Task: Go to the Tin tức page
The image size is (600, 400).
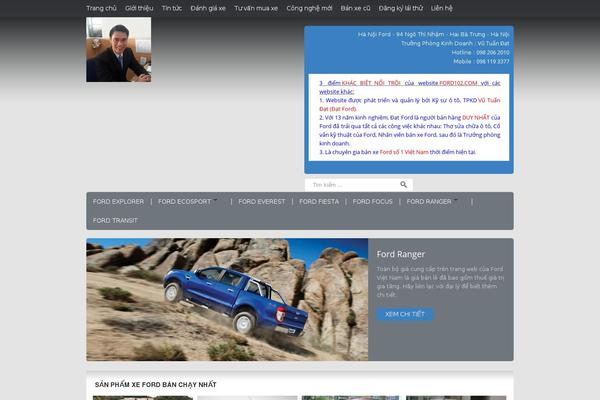Action: 172,8
